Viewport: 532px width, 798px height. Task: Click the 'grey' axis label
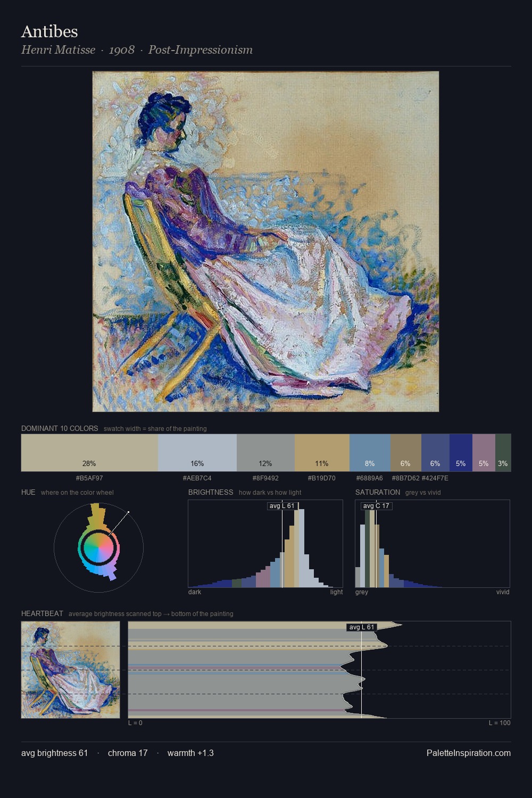[362, 592]
